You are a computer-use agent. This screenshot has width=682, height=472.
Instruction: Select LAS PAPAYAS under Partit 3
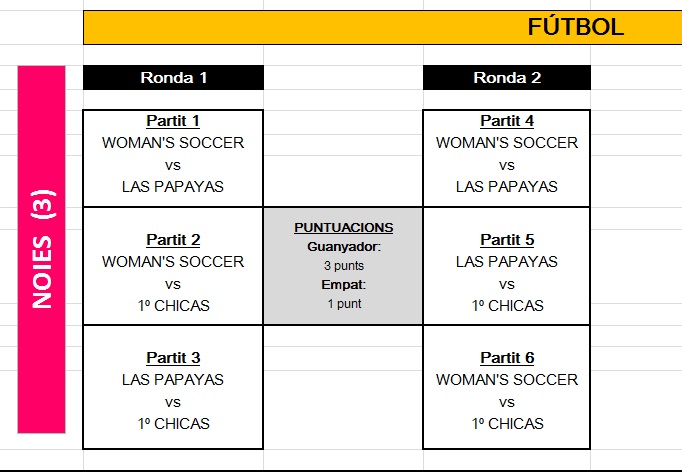click(173, 380)
